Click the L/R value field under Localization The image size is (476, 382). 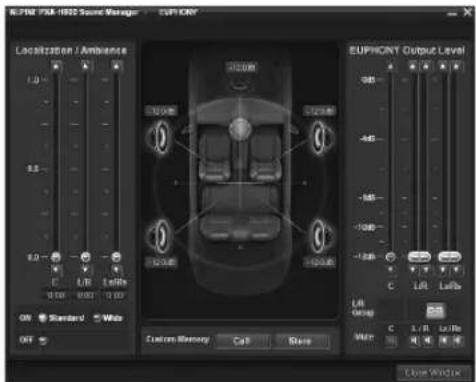[85, 296]
